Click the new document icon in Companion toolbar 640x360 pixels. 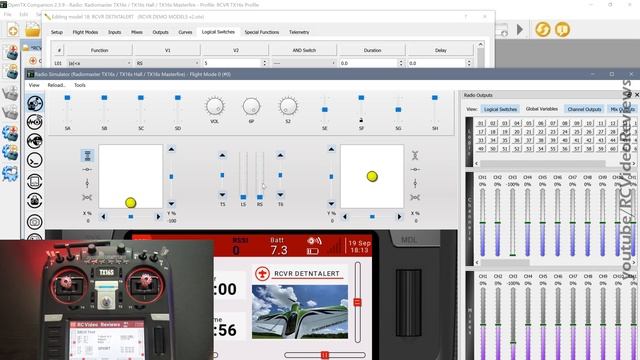click(x=13, y=30)
